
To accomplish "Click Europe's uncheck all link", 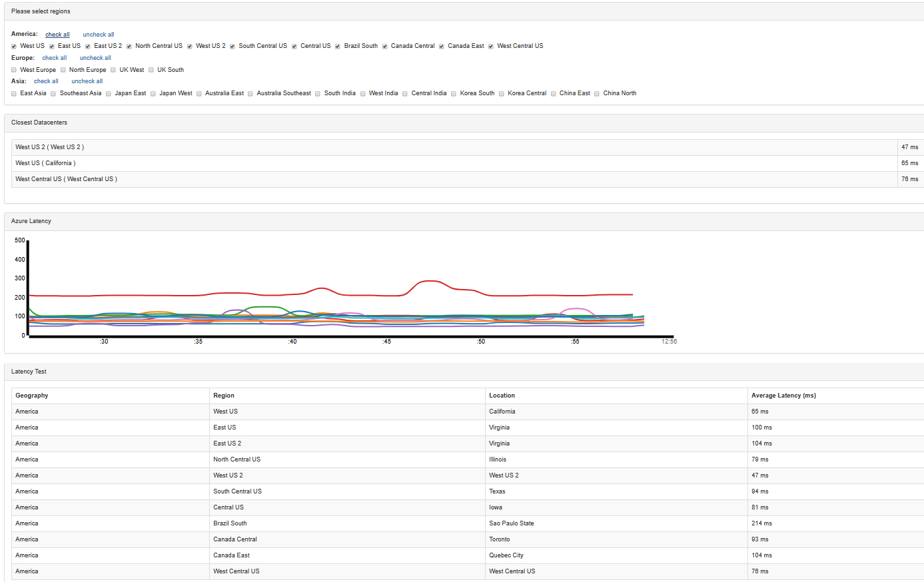I will point(95,58).
